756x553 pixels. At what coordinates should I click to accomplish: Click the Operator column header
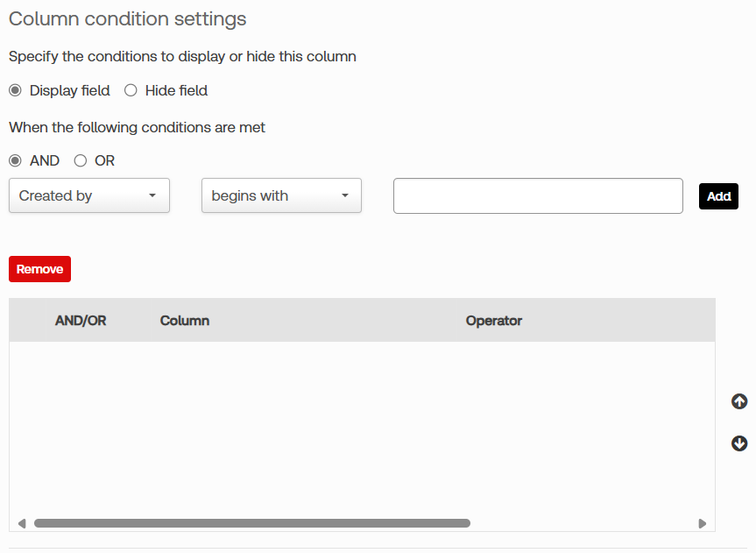(x=493, y=321)
